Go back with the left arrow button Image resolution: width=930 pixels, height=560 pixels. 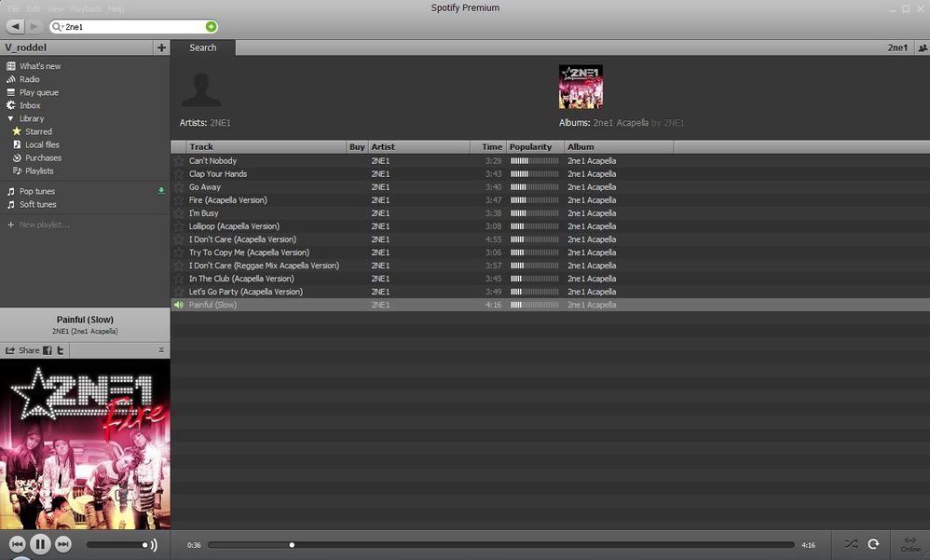(16, 26)
